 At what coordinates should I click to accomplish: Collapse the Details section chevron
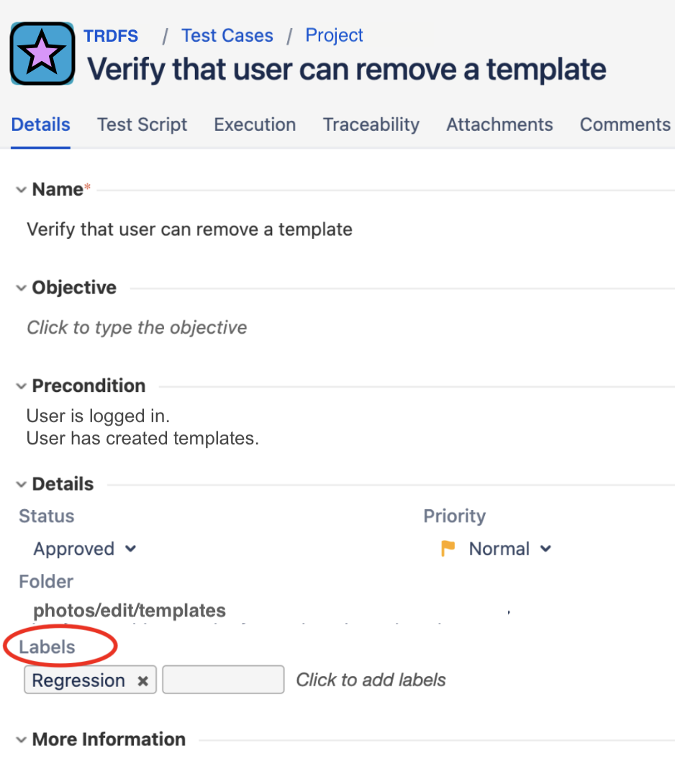pyautogui.click(x=21, y=485)
